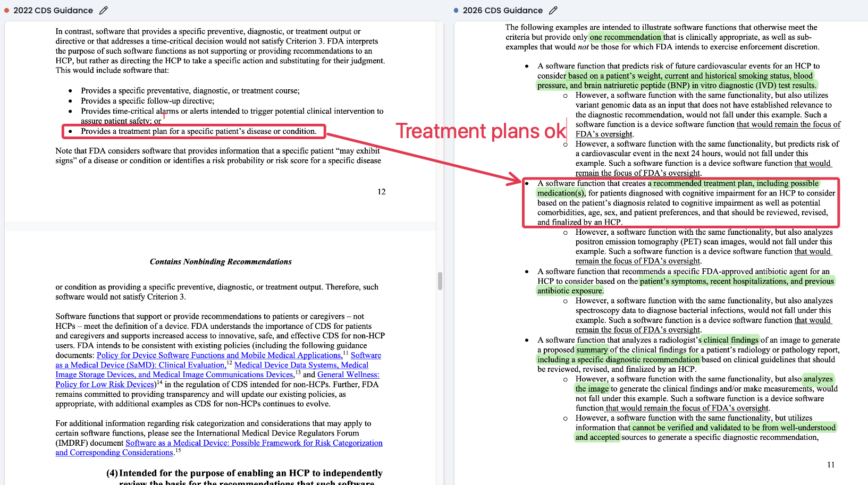
Task: Click the orange dot before 2022 CDS Guidance
Action: coord(7,10)
